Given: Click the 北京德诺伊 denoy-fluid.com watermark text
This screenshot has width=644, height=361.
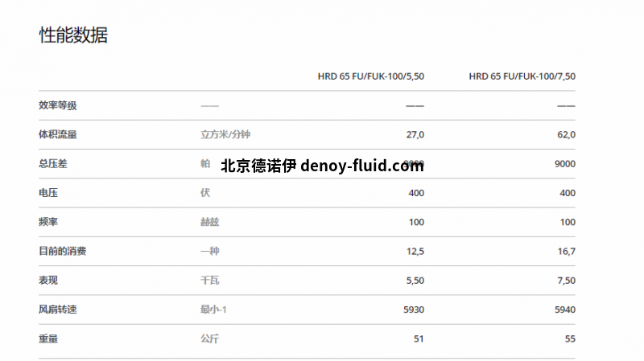Looking at the screenshot, I should [321, 166].
